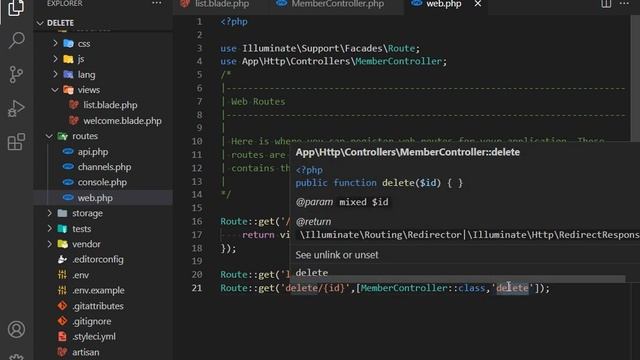Collapse the views folder
The width and height of the screenshot is (640, 360).
point(55,90)
